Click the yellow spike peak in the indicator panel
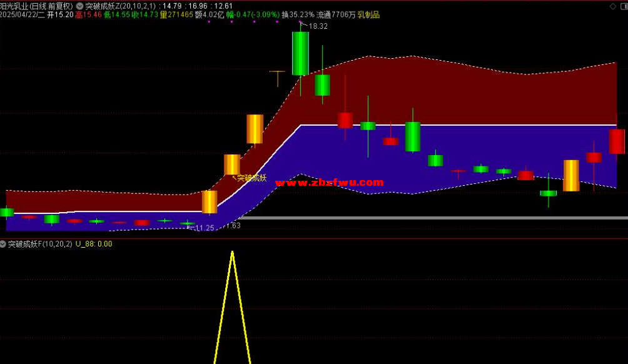This screenshot has height=364, width=628. click(x=232, y=253)
